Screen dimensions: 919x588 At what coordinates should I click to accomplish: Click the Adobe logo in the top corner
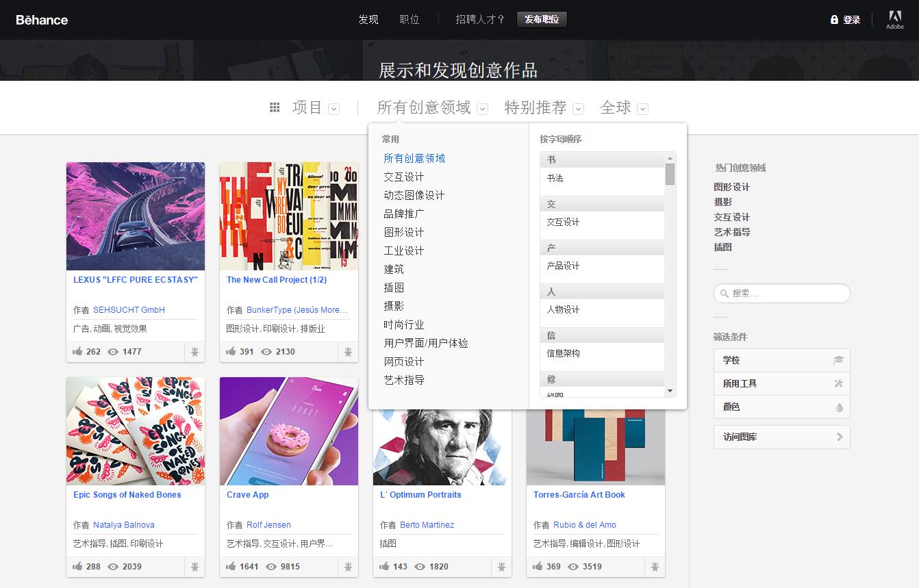895,18
